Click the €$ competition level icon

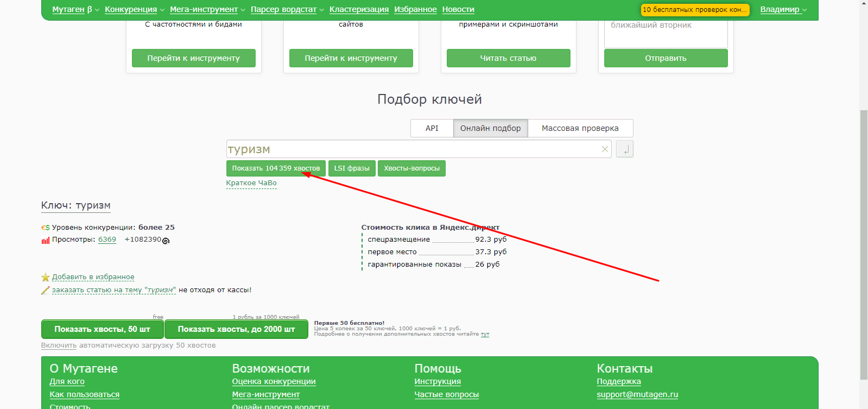pos(46,228)
